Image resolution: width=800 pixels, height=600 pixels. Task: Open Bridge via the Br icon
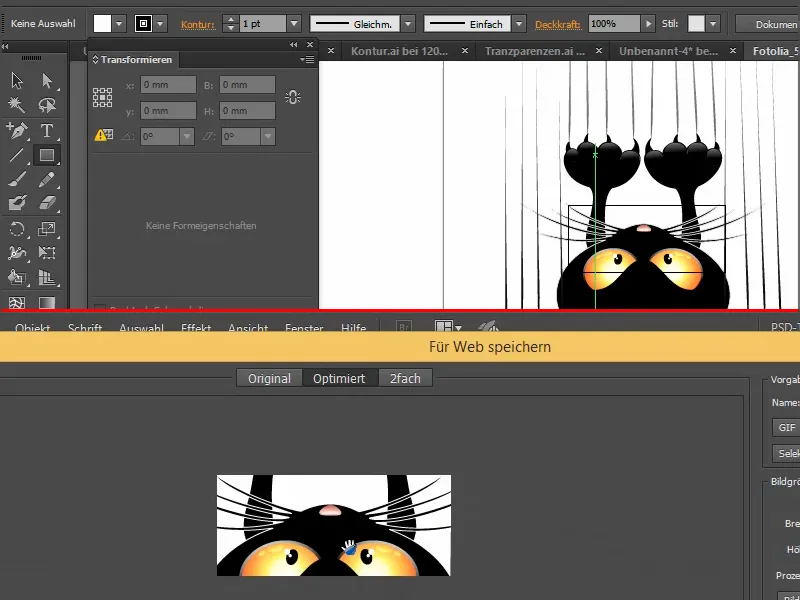[x=404, y=328]
